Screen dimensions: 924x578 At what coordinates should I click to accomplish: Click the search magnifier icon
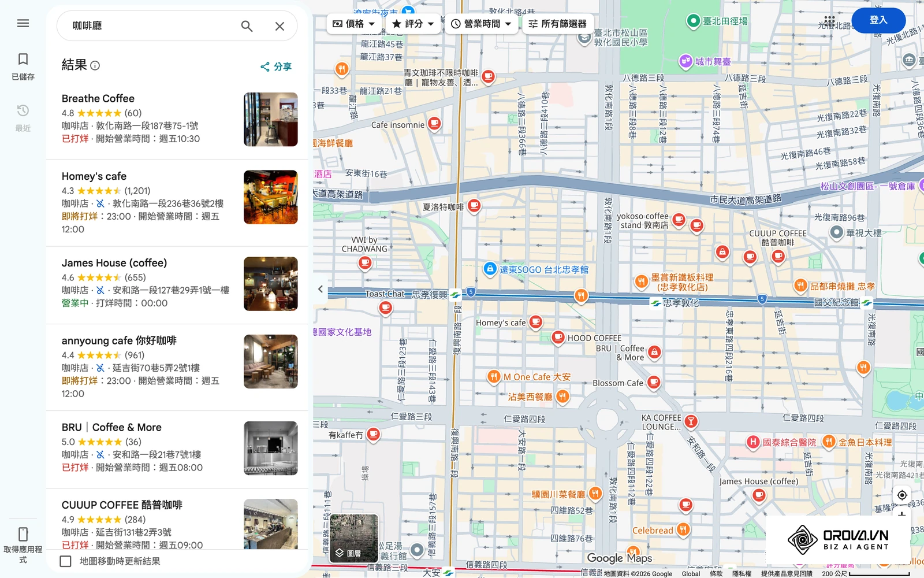(x=247, y=26)
